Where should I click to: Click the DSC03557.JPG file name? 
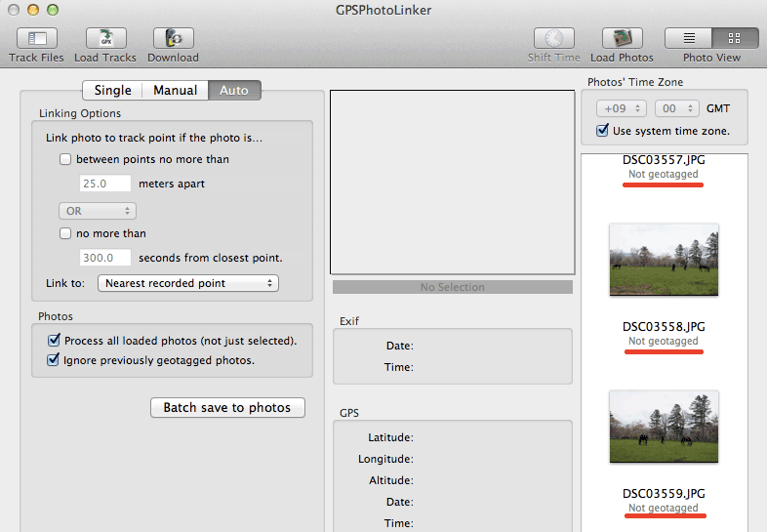(664, 159)
